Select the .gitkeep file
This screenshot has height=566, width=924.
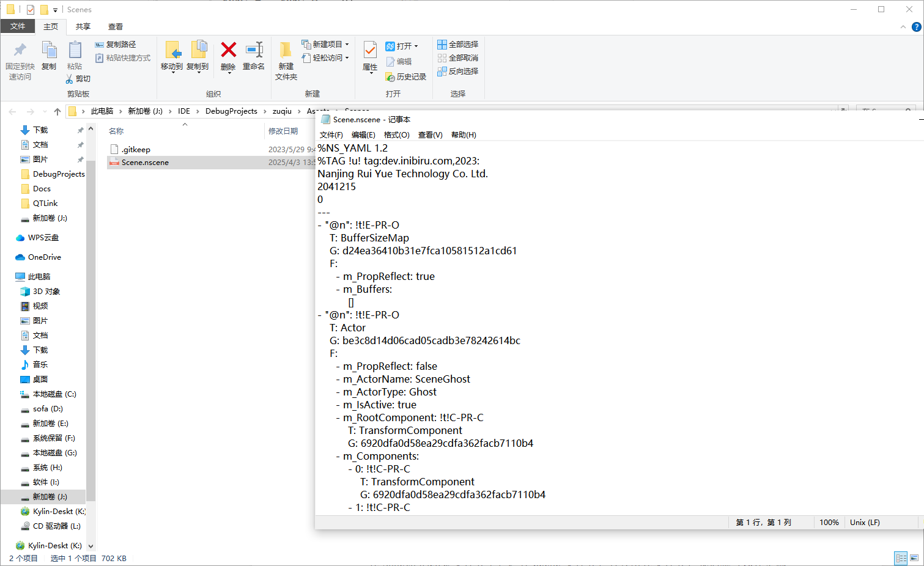pyautogui.click(x=136, y=150)
